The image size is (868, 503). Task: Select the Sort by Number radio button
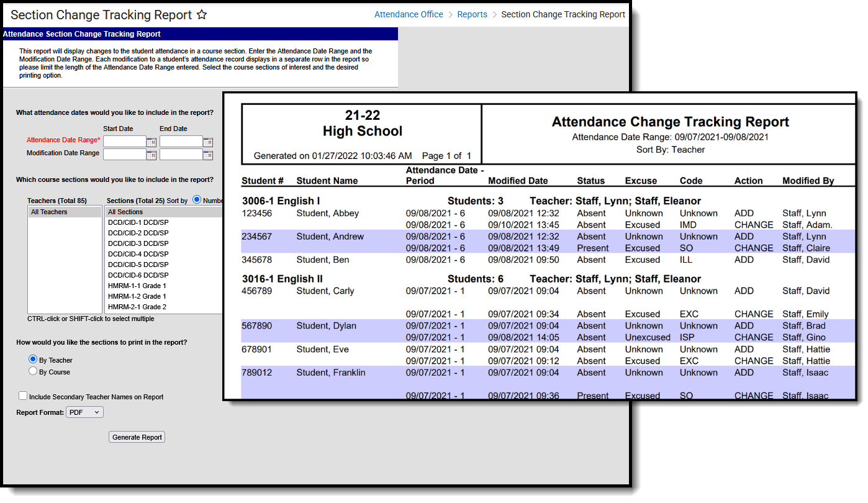click(x=197, y=200)
